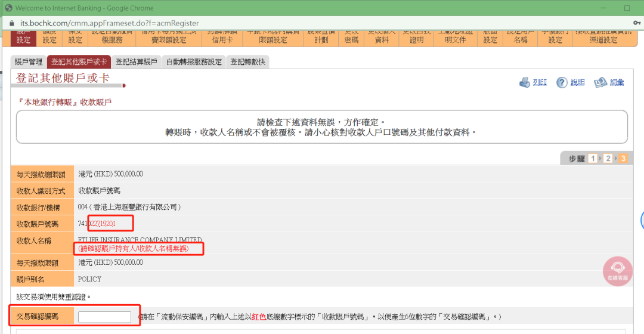Image resolution: width=644 pixels, height=334 pixels.
Task: Click step 1 in the 步驟 indicator
Action: point(593,159)
